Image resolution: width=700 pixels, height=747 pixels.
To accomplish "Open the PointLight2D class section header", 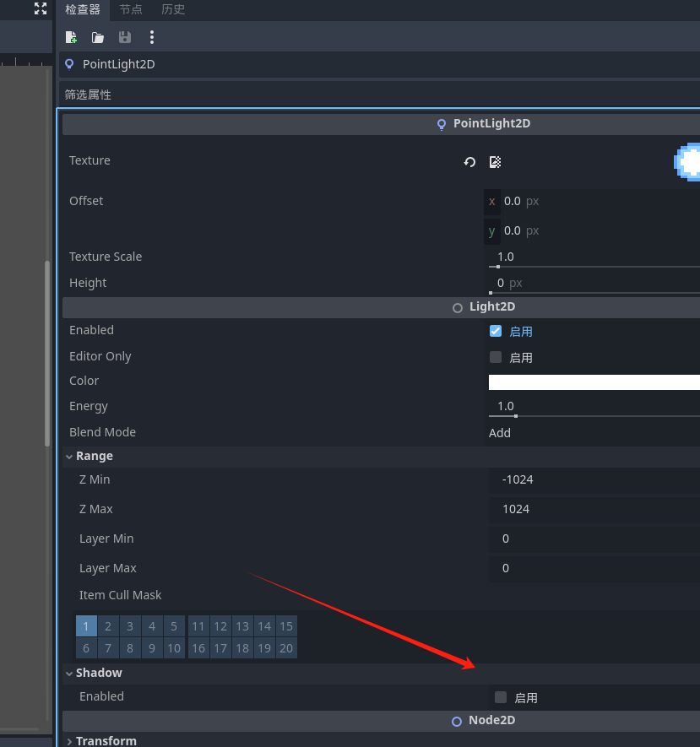I will point(381,124).
